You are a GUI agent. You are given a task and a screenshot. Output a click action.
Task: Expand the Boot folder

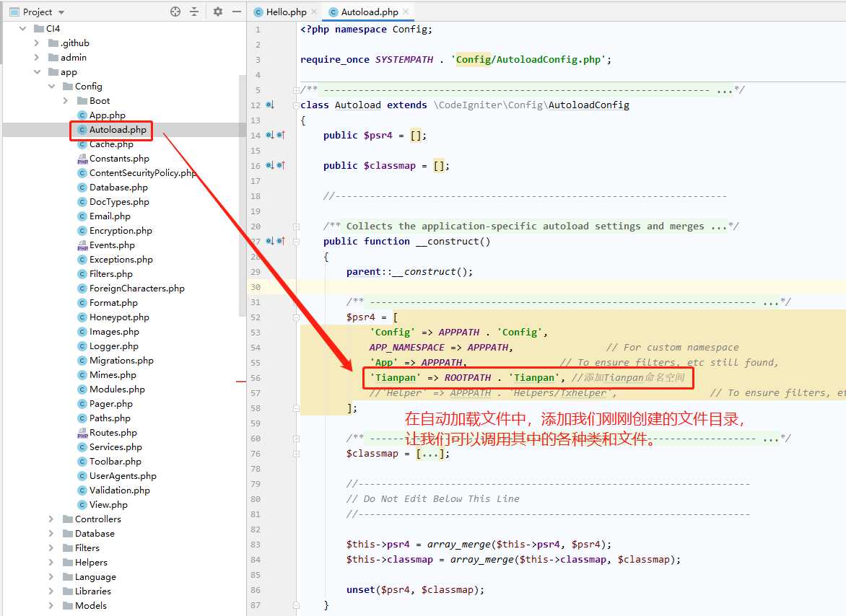pyautogui.click(x=65, y=101)
